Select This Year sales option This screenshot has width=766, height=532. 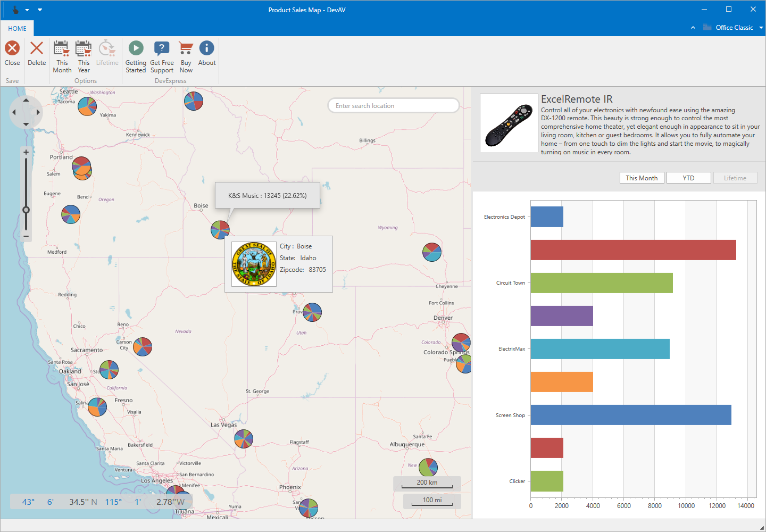coord(84,56)
